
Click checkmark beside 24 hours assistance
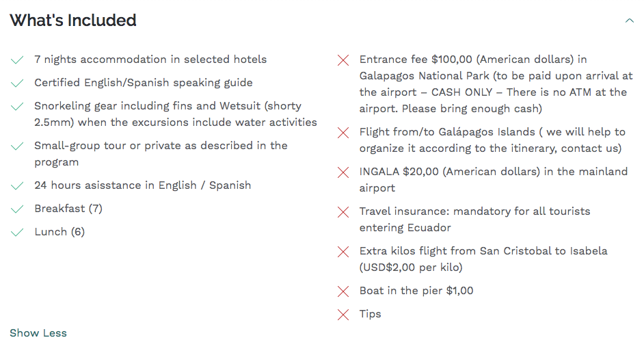pyautogui.click(x=17, y=186)
